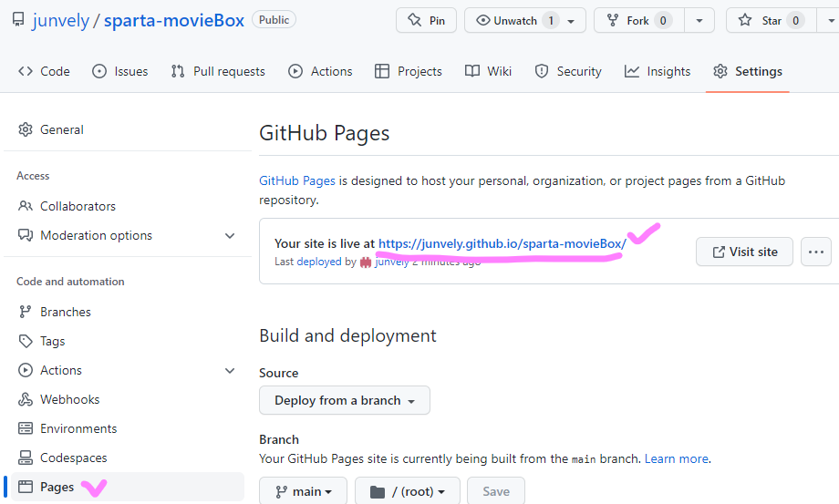Viewport: 839px width, 504px height.
Task: Click the browser icon beside Pages
Action: coord(26,487)
